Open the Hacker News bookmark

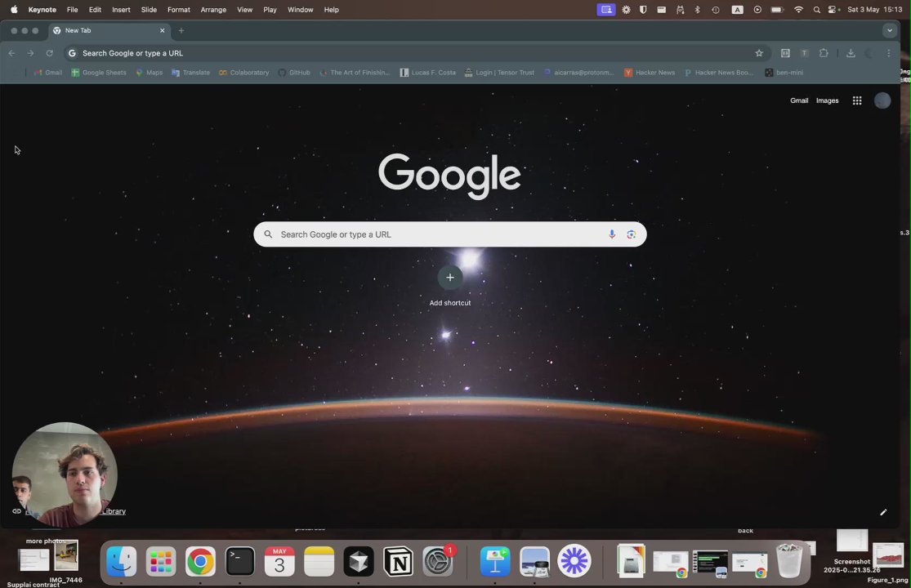pyautogui.click(x=650, y=73)
